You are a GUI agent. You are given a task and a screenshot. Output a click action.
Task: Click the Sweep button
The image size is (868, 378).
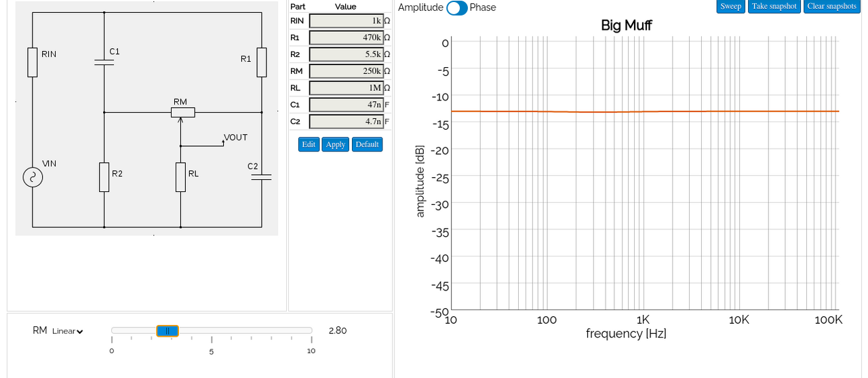[730, 6]
